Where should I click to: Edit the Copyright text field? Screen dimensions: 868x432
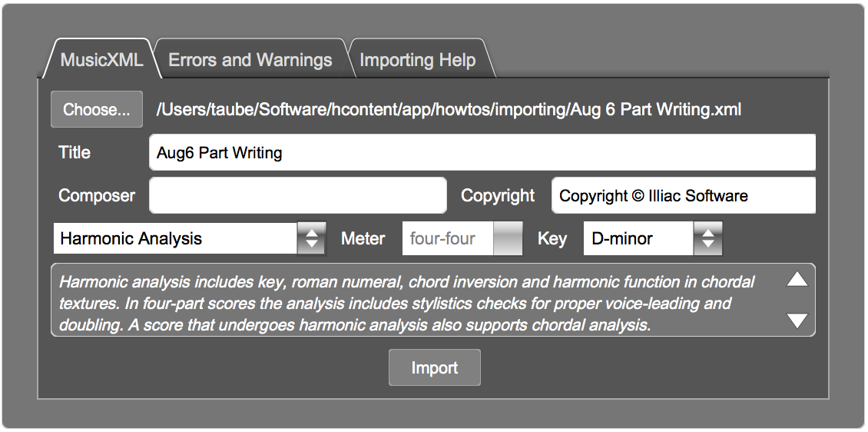click(x=683, y=195)
